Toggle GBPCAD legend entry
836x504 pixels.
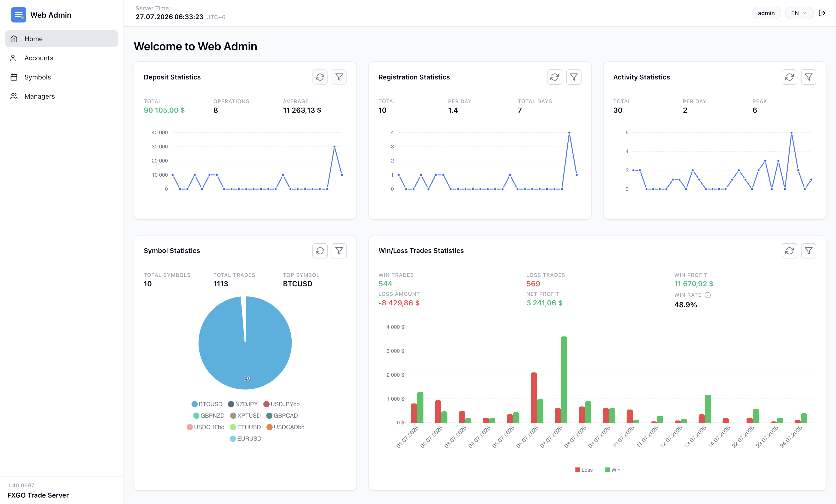[x=282, y=415]
